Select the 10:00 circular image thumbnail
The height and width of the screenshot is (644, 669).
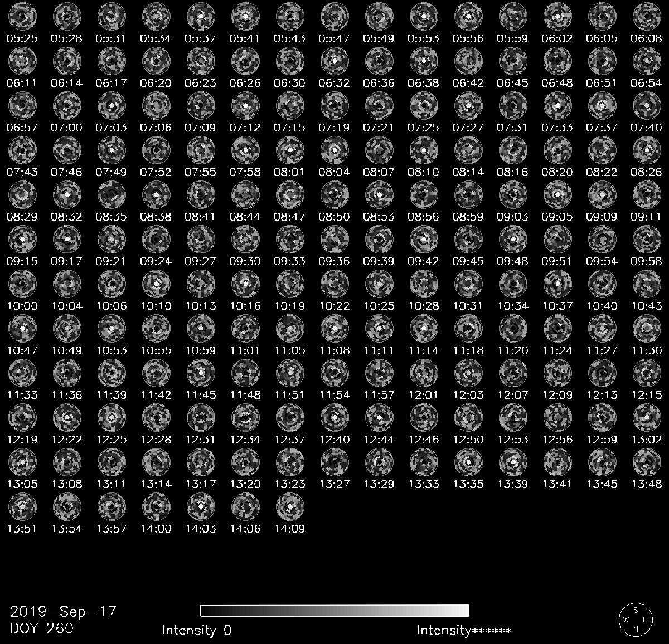[22, 284]
